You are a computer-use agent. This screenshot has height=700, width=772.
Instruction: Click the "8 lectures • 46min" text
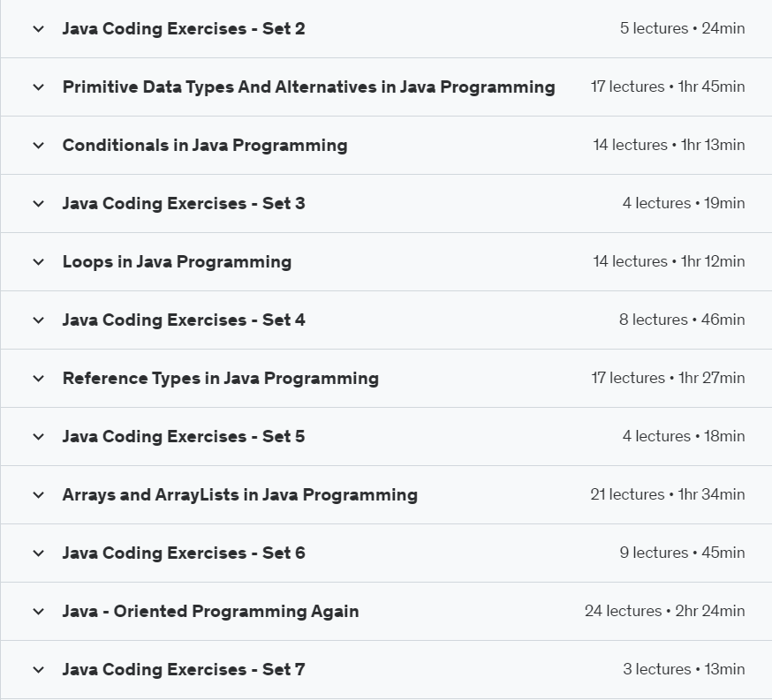(681, 320)
